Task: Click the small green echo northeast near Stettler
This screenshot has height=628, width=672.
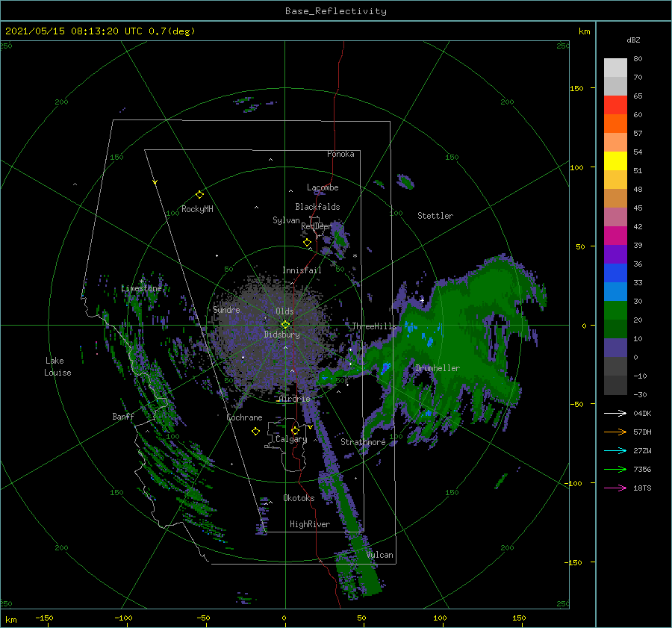Action: click(x=405, y=181)
